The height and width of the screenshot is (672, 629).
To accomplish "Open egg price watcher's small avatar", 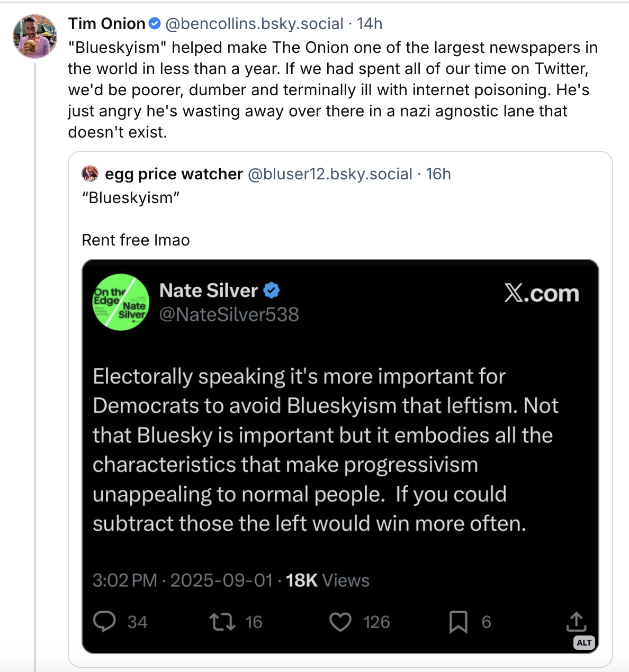I will [x=90, y=174].
